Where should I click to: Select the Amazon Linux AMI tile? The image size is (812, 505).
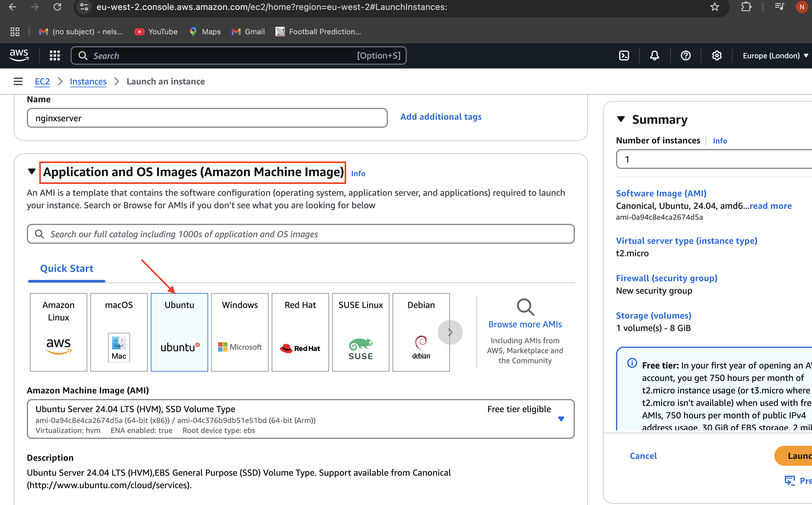[58, 332]
